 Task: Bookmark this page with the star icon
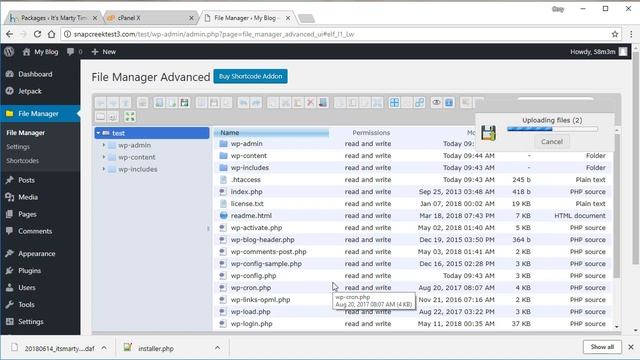tap(615, 34)
